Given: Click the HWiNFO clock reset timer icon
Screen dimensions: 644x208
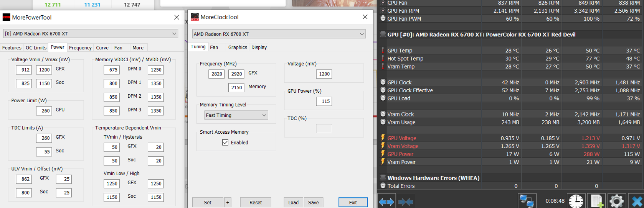Looking at the screenshot, I should coord(576,201).
